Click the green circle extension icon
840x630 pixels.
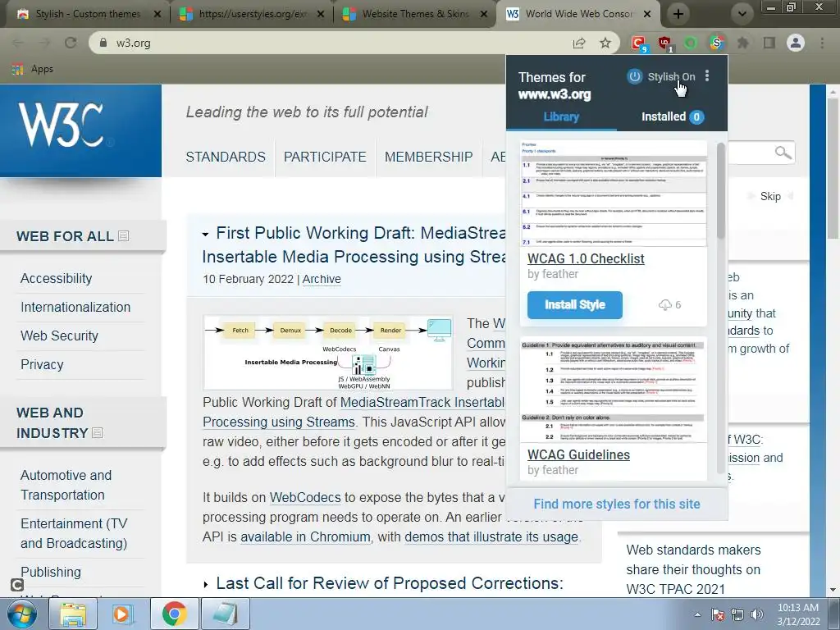point(690,43)
